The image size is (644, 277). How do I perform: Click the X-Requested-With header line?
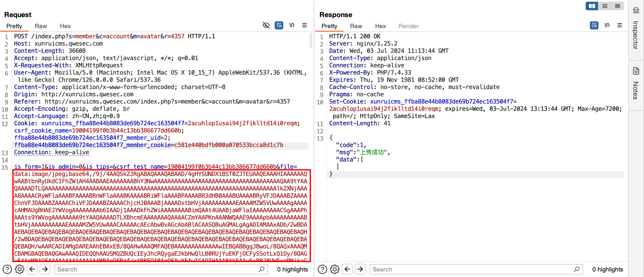point(69,66)
